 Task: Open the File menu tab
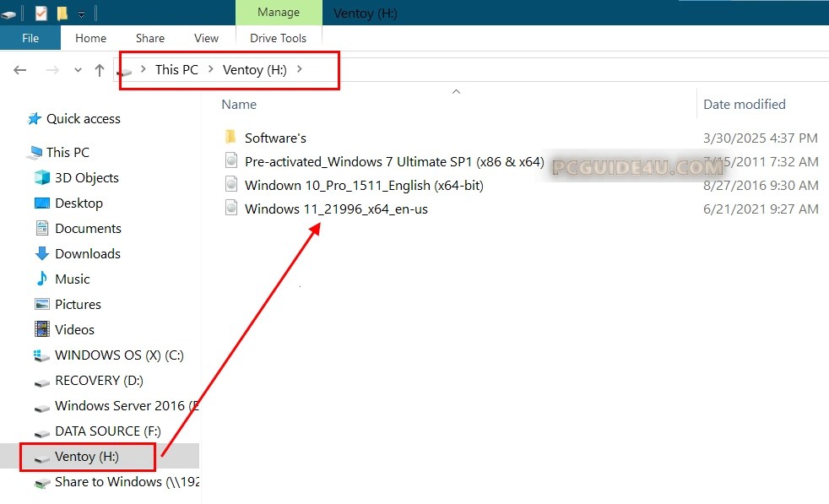[x=30, y=38]
